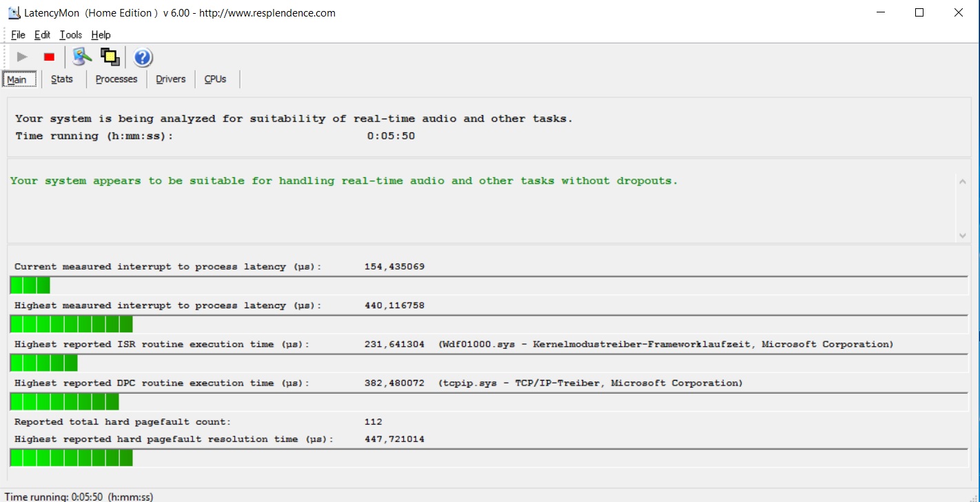980x502 pixels.
Task: Open the Help menu
Action: (x=101, y=35)
